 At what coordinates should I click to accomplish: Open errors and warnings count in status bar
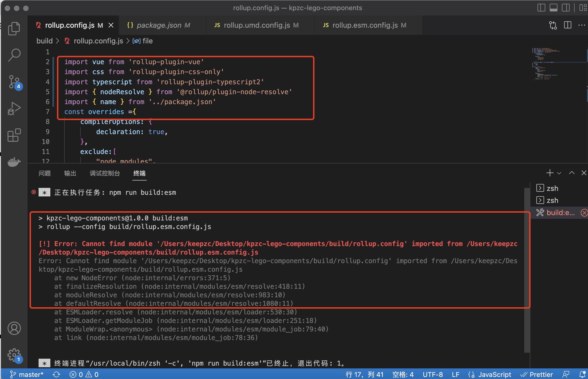(84, 374)
